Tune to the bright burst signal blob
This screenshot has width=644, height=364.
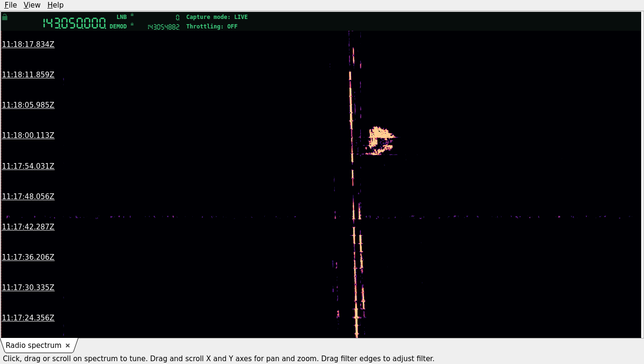point(380,140)
